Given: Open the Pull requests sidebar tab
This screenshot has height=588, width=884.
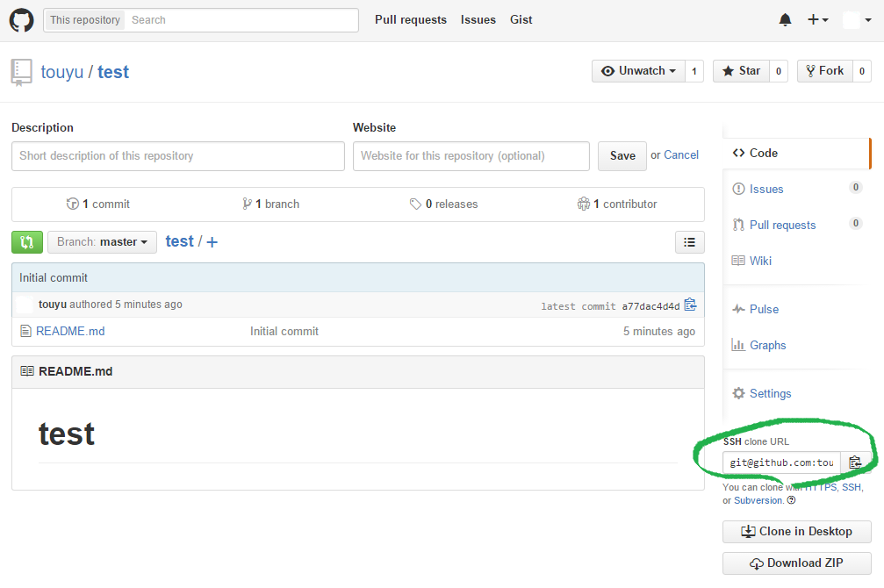Looking at the screenshot, I should [796, 225].
